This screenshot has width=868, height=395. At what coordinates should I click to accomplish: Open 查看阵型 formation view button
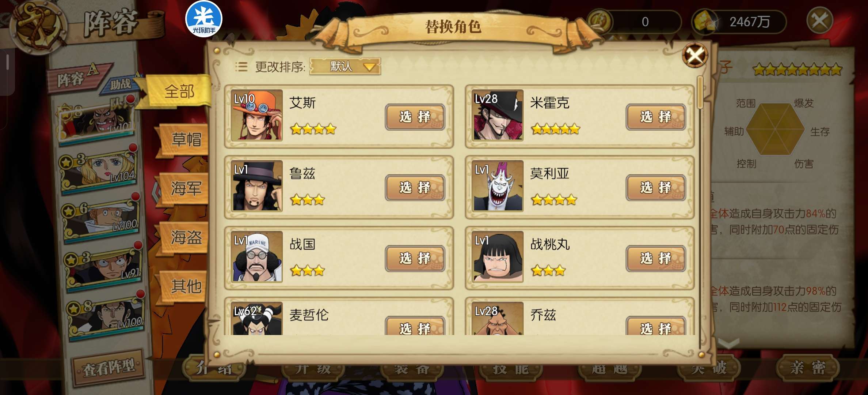coord(108,368)
